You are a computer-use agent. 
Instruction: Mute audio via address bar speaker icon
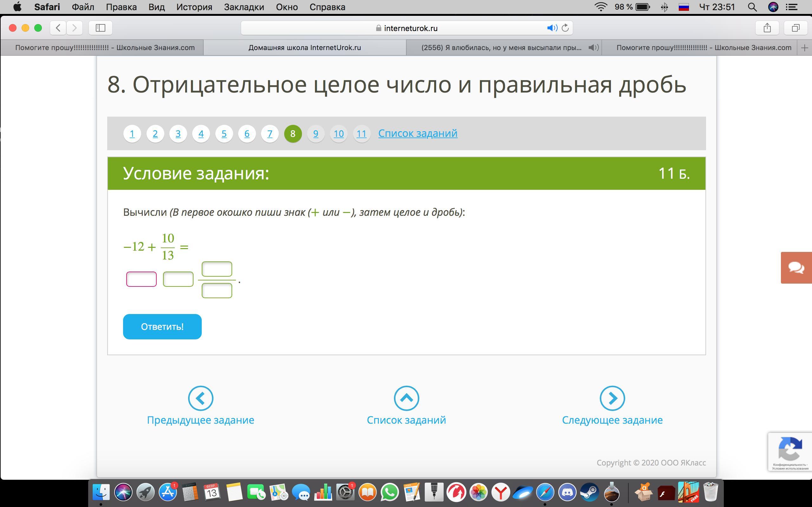pyautogui.click(x=552, y=28)
